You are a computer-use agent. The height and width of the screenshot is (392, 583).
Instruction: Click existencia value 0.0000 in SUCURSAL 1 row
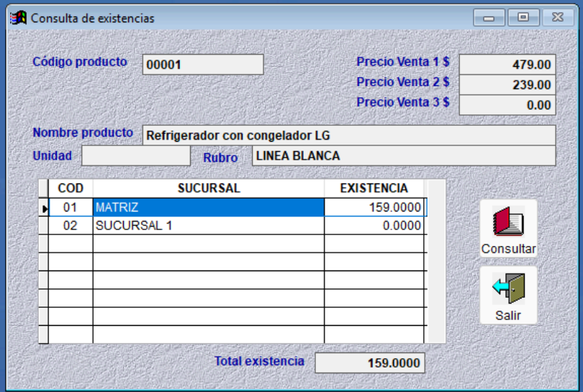tap(374, 226)
